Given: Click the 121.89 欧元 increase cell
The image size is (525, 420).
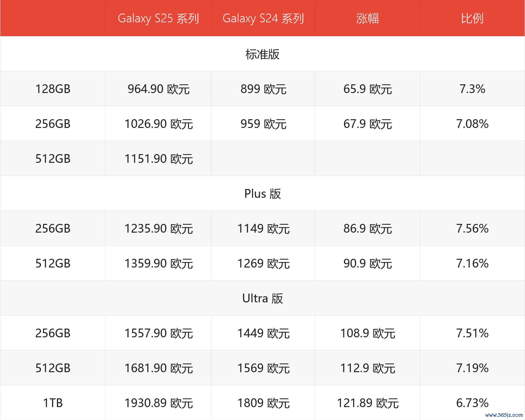Looking at the screenshot, I should pos(367,403).
